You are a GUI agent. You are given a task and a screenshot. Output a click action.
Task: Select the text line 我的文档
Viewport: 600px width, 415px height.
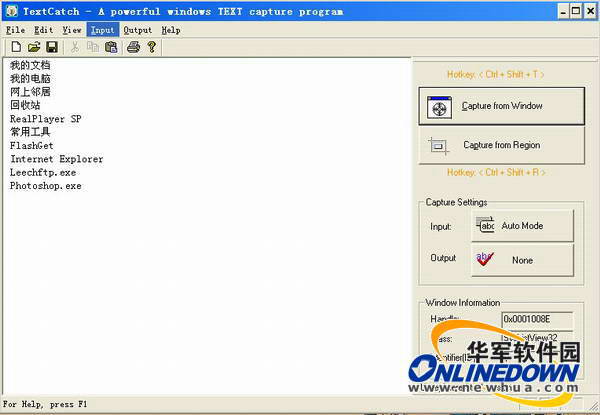point(30,65)
